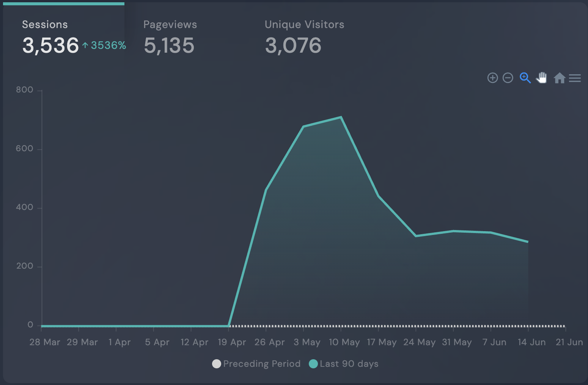The image size is (588, 385).
Task: Click the 3536% increase indicator
Action: (104, 45)
